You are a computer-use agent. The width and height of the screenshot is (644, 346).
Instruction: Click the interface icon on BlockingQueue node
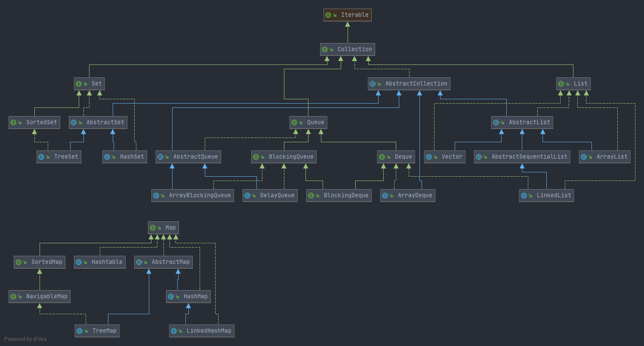click(256, 157)
